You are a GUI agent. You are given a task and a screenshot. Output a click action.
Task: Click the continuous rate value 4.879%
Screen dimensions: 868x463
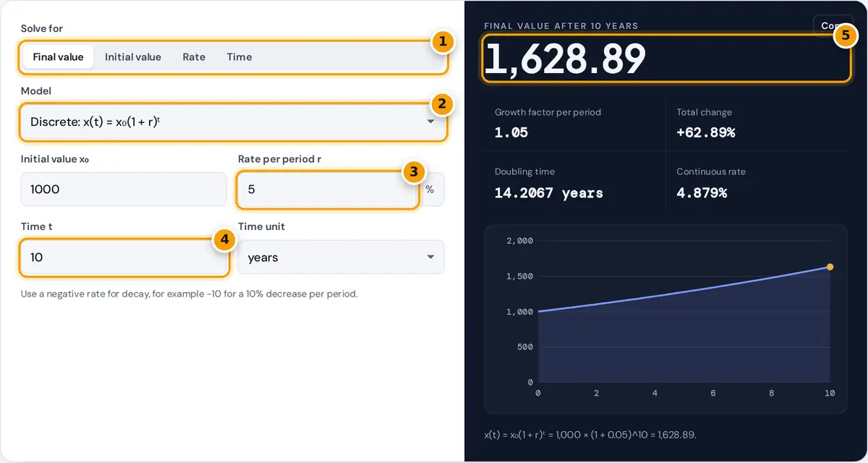[x=702, y=193]
